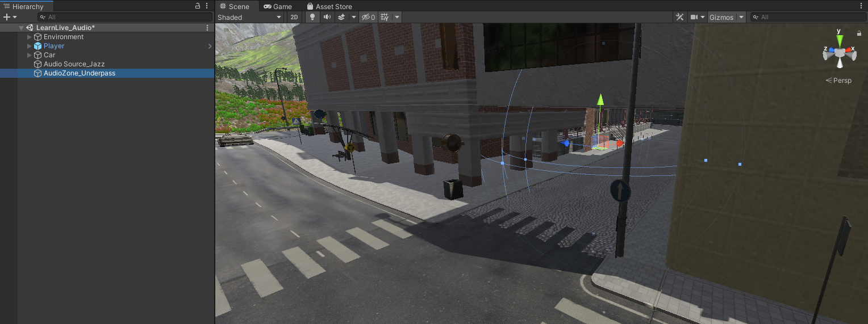Image resolution: width=868 pixels, height=324 pixels.
Task: Click the blue Player prefab cube icon
Action: [37, 46]
